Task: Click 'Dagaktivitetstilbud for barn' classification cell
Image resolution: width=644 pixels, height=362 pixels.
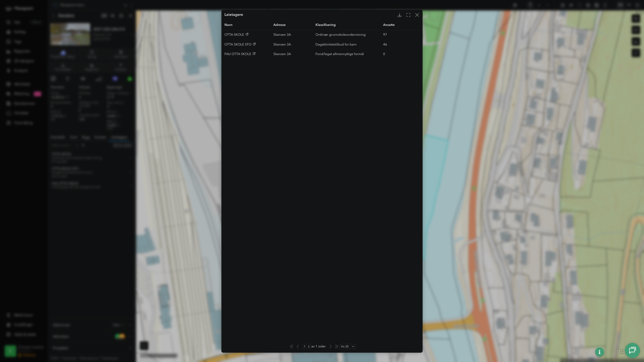Action: 336,44
